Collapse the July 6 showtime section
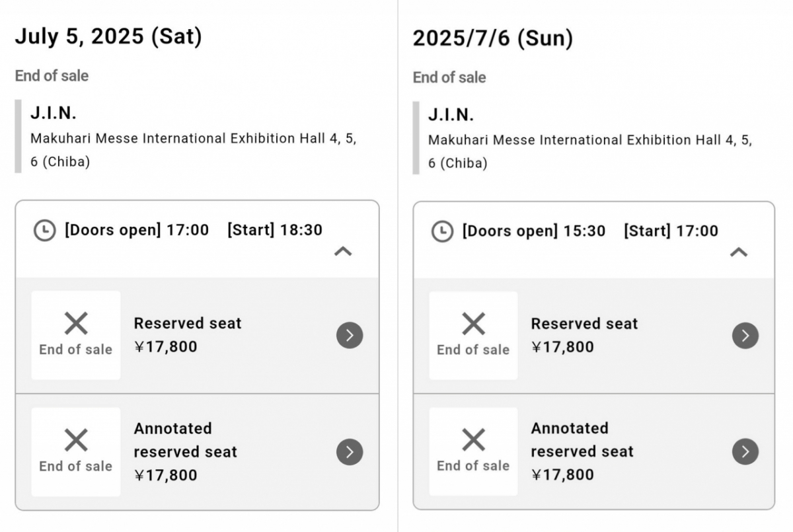793x532 pixels. pos(738,252)
